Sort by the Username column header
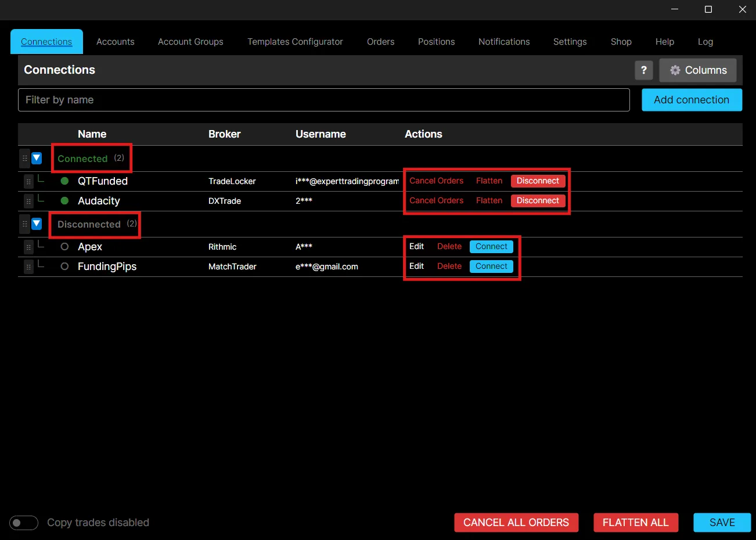756x540 pixels. 321,134
